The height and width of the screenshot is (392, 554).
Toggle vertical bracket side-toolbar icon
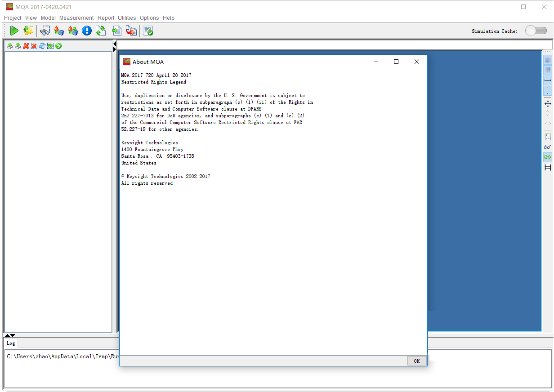548,91
